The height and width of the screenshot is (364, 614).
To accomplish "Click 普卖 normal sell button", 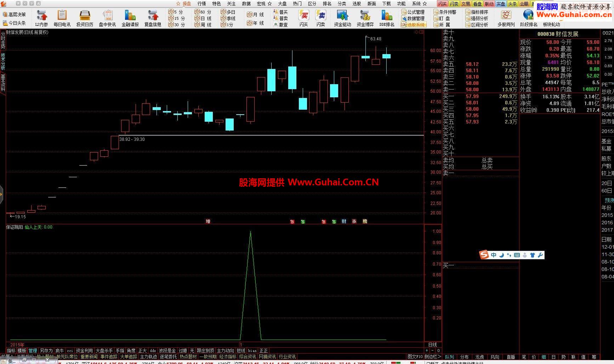I will coord(281,18).
